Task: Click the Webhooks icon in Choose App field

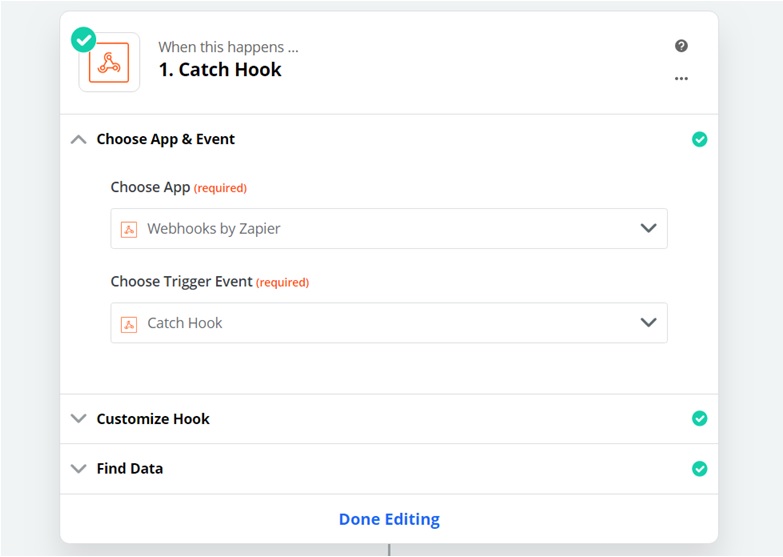Action: pyautogui.click(x=128, y=229)
